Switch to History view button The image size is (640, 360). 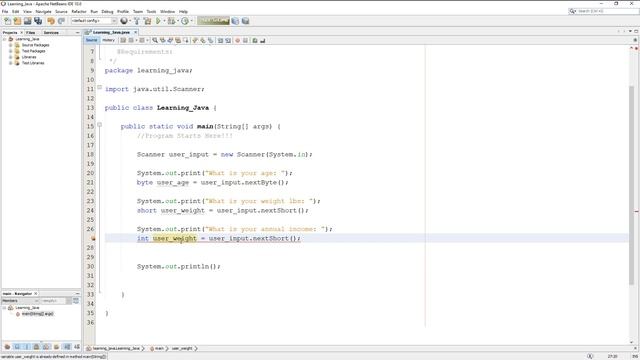109,40
